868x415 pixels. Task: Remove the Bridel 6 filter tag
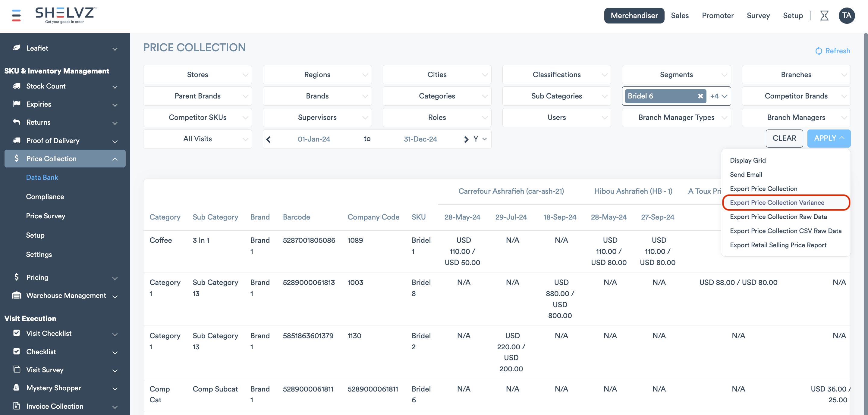700,96
